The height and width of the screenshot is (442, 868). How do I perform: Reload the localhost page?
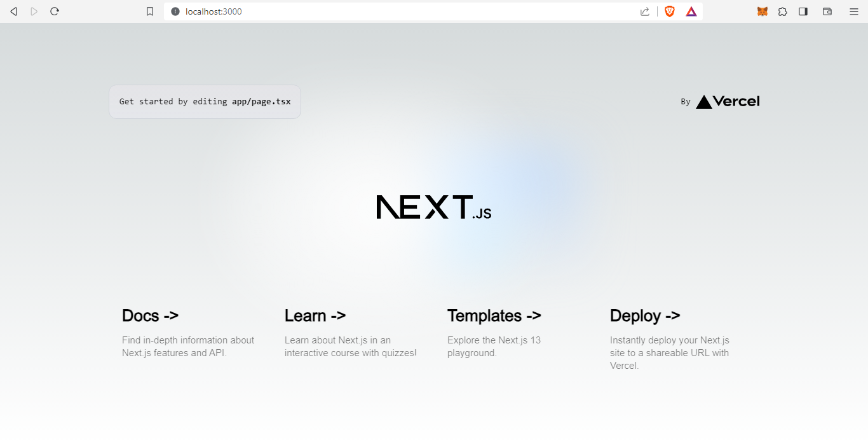[55, 11]
